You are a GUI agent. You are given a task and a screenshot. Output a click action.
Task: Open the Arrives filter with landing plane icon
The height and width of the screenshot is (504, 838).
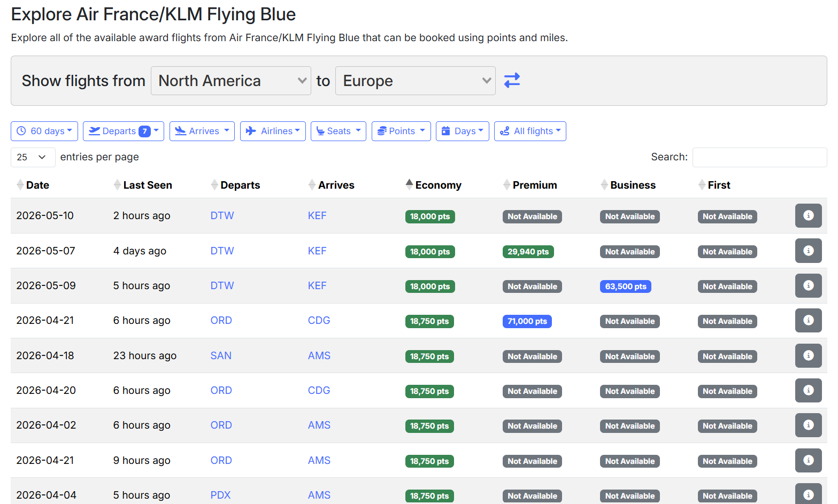click(x=202, y=131)
